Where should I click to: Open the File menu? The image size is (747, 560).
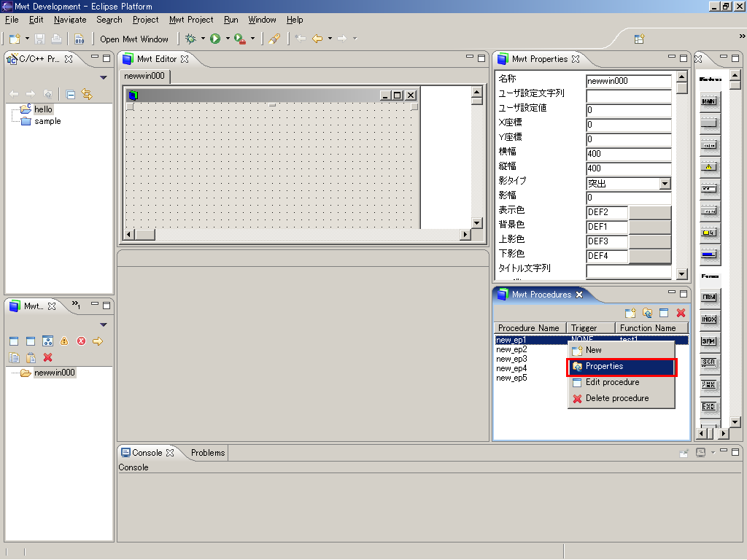pyautogui.click(x=12, y=20)
